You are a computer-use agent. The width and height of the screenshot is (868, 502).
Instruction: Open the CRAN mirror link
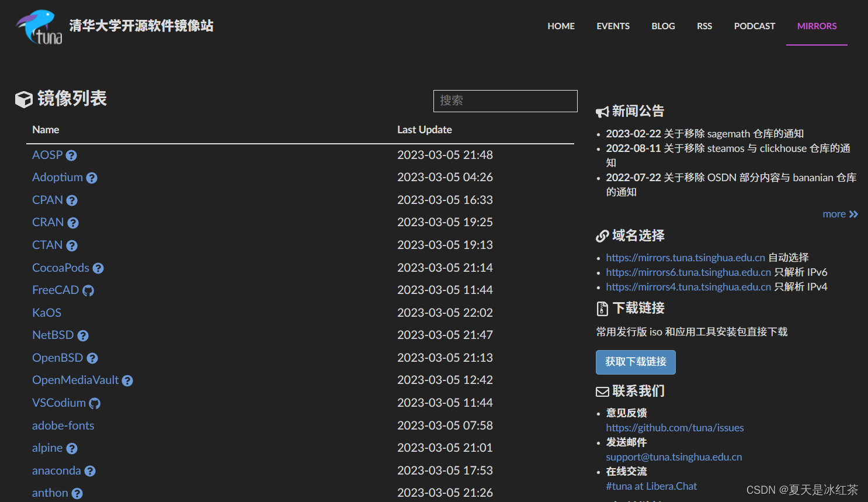pos(48,222)
